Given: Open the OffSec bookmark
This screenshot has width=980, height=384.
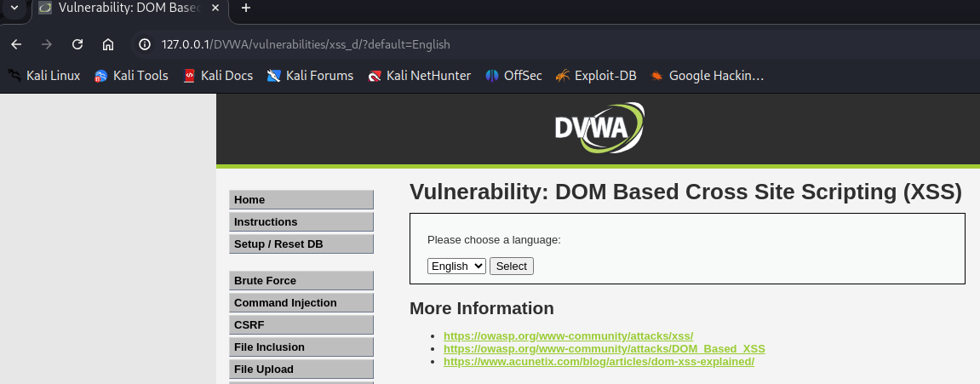Looking at the screenshot, I should pyautogui.click(x=513, y=76).
